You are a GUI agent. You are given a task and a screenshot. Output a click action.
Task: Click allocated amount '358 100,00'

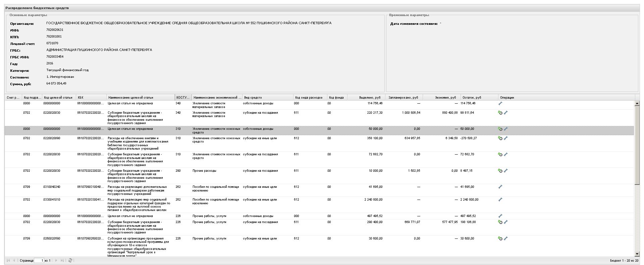click(x=375, y=138)
